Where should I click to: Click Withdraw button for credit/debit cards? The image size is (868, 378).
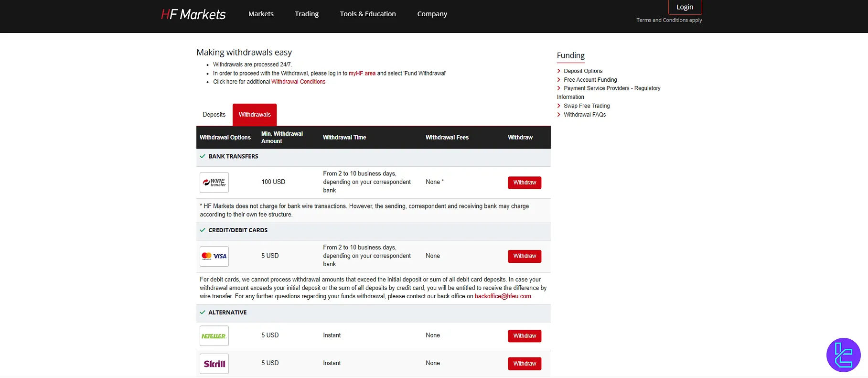pyautogui.click(x=525, y=256)
